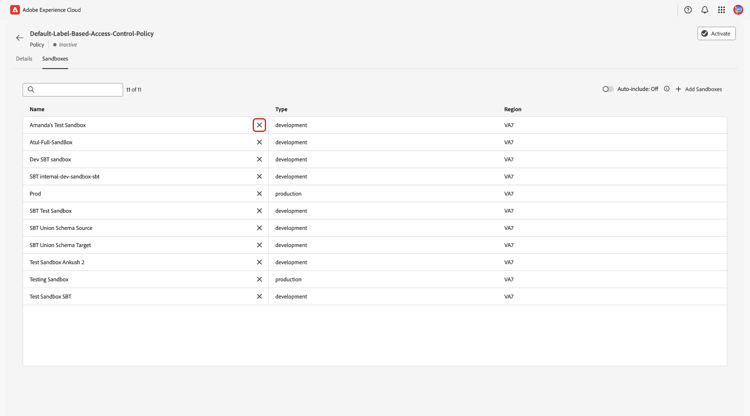Show Auto-include info tooltip icon
The width and height of the screenshot is (750, 416).
667,89
